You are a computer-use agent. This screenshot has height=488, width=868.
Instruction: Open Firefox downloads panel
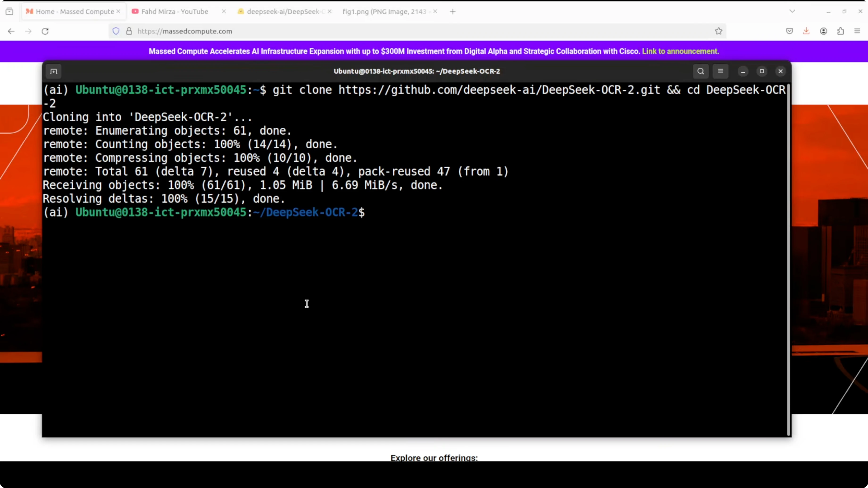click(x=806, y=31)
